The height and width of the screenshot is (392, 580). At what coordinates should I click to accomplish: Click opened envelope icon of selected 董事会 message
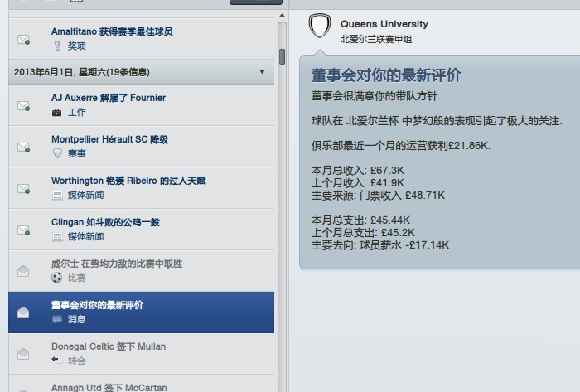pos(23,312)
